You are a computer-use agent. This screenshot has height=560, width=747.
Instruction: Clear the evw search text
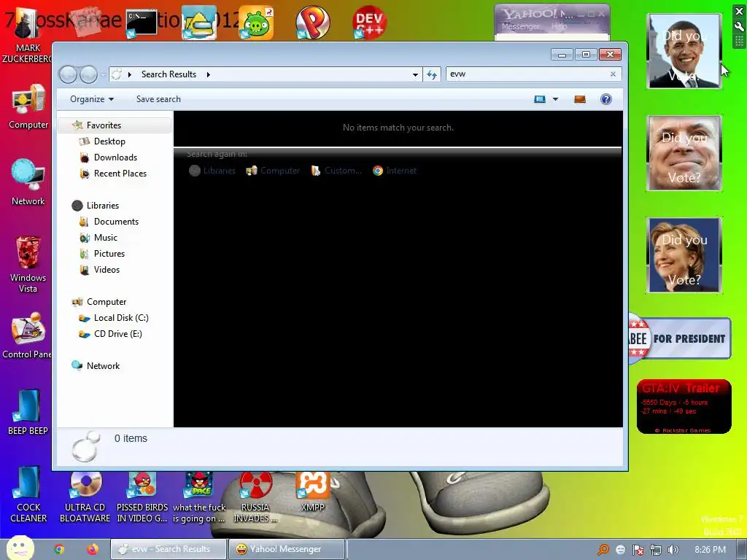613,74
